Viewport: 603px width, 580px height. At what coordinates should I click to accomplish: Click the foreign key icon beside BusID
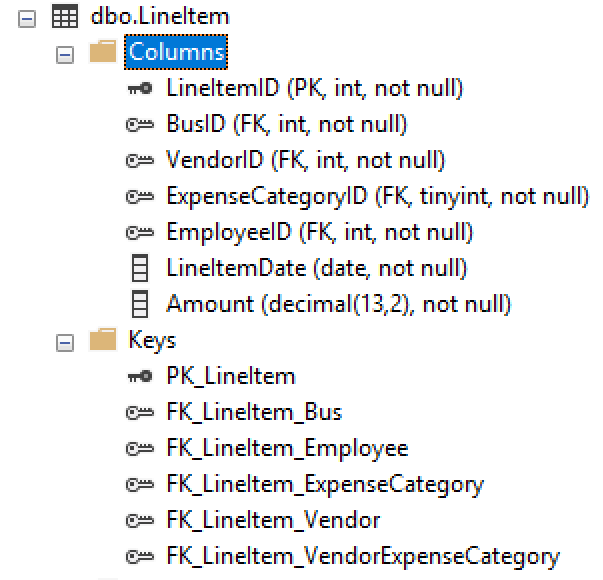141,125
